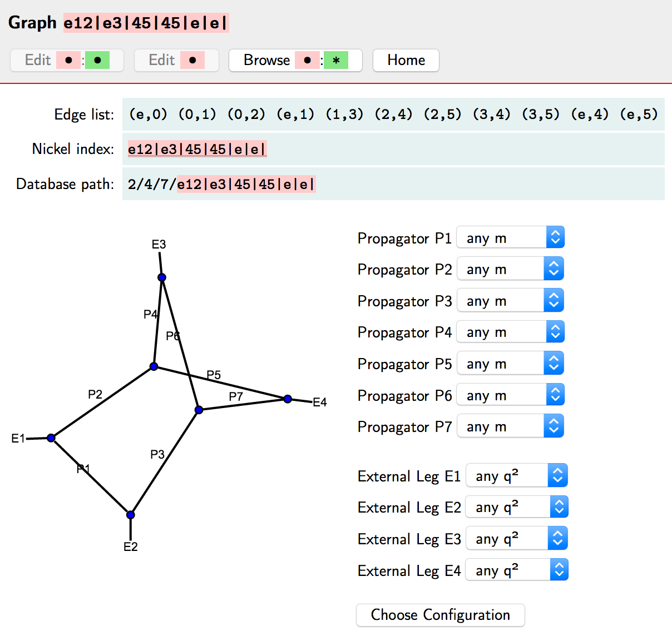Select Propagator P3 mass option menu
The image size is (672, 631).
coord(510,301)
